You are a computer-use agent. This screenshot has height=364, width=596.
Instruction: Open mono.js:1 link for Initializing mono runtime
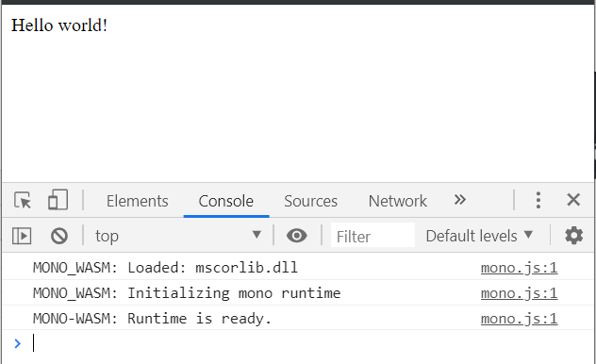click(519, 293)
